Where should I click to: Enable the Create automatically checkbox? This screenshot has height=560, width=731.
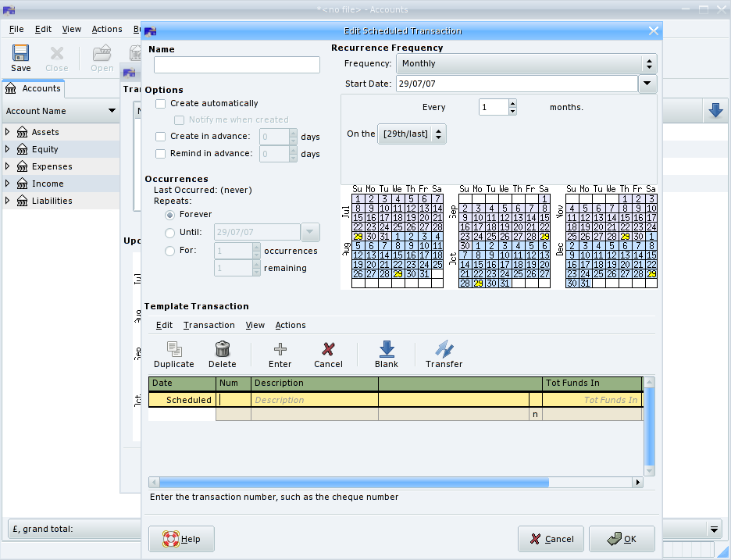click(x=160, y=103)
